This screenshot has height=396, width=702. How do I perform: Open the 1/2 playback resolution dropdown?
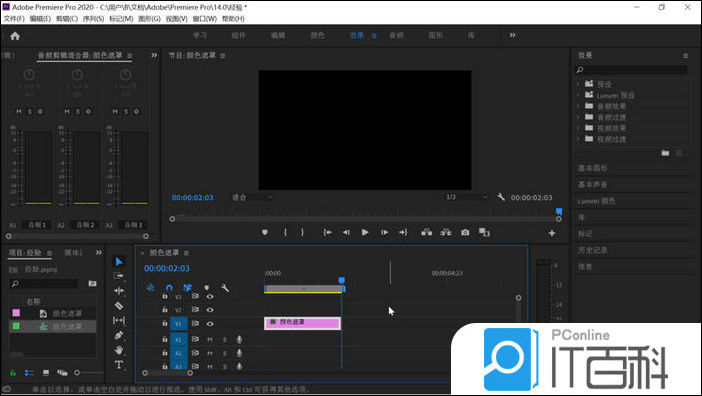point(466,197)
